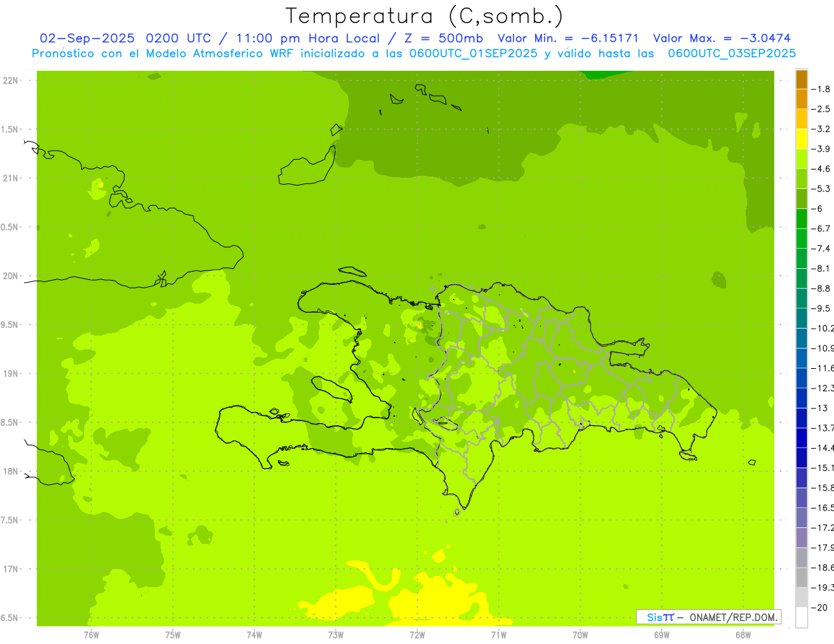Click the "18N" latitude label
The image size is (834, 644).
coord(11,471)
